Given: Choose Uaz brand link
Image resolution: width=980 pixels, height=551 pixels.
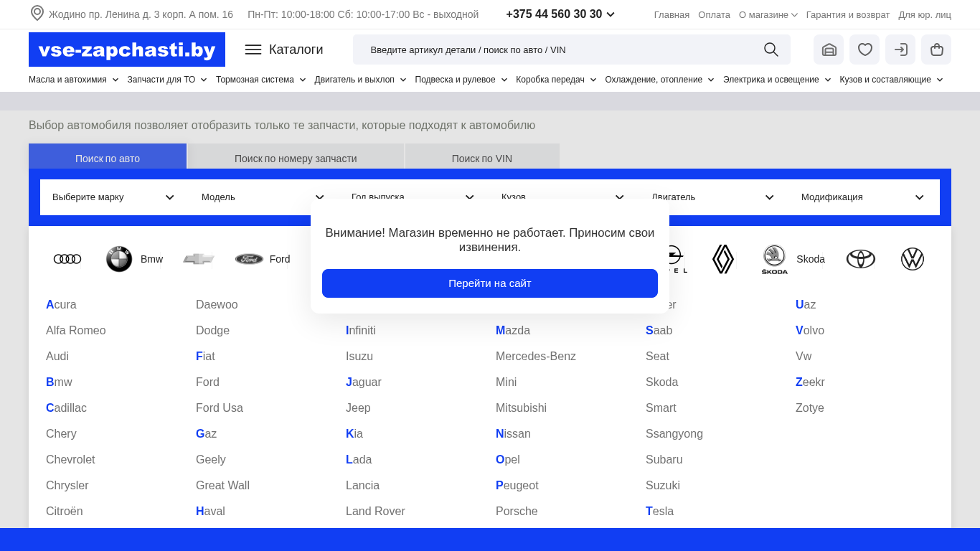Looking at the screenshot, I should coord(806,305).
